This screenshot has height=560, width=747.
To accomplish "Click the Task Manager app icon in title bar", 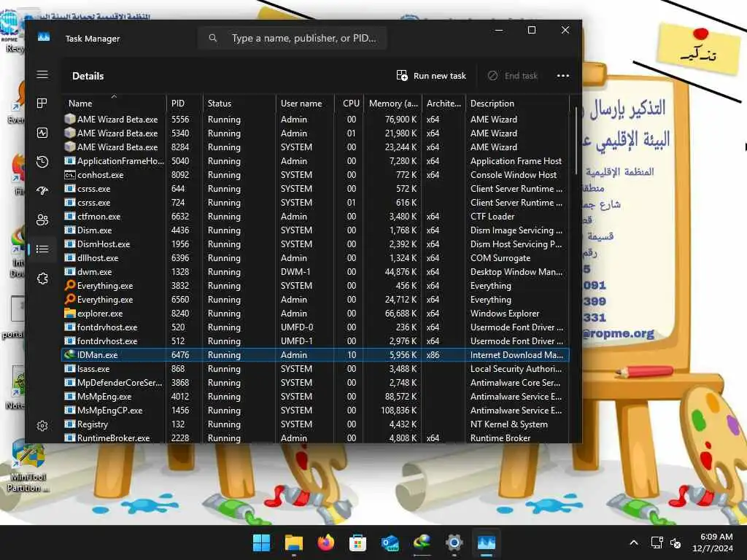I will click(44, 37).
